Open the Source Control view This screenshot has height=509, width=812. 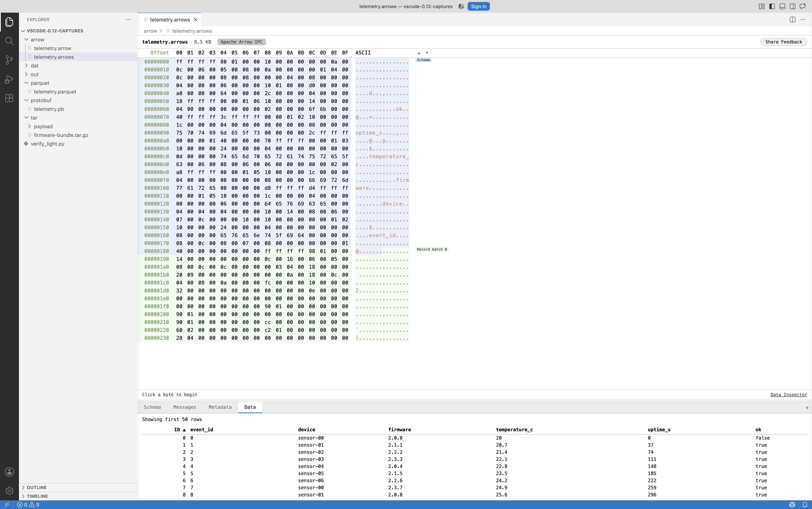[9, 60]
